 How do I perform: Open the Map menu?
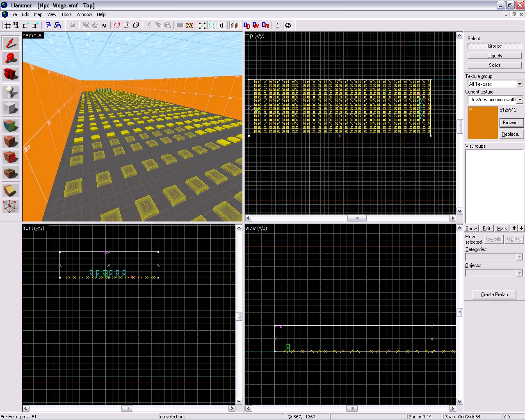tap(38, 14)
